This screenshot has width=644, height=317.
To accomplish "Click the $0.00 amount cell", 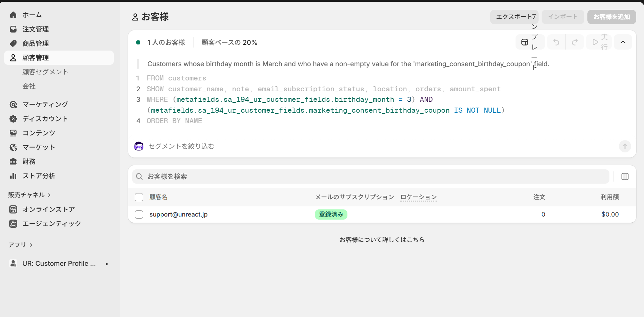I will click(x=610, y=215).
